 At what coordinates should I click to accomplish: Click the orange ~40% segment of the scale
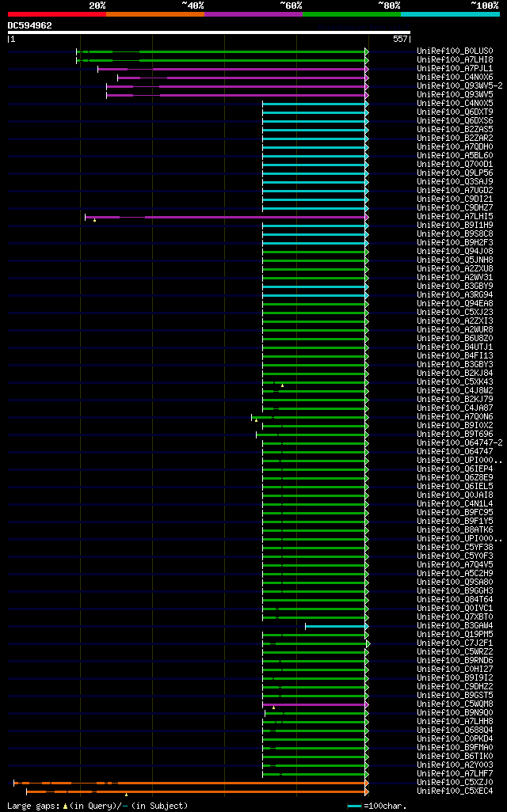click(155, 14)
